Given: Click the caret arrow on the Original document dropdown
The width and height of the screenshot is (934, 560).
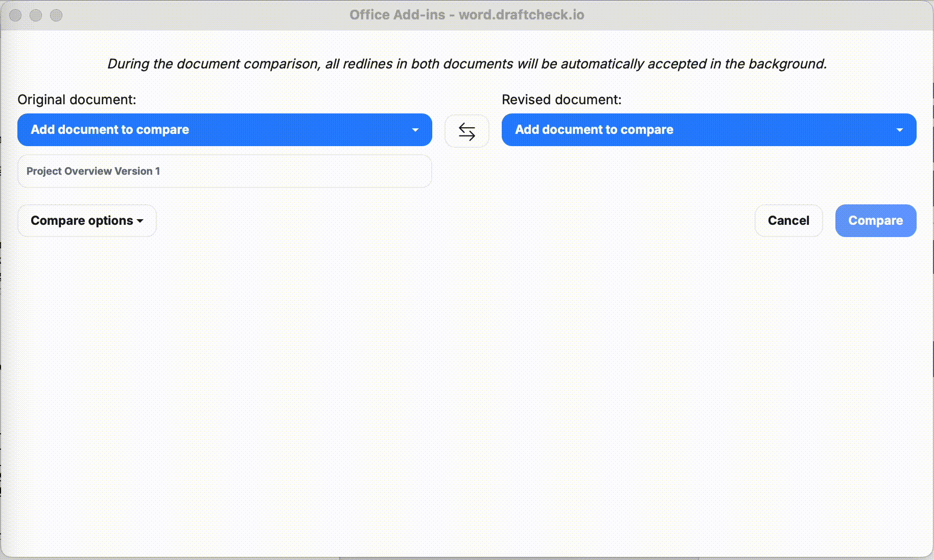Looking at the screenshot, I should pyautogui.click(x=415, y=130).
